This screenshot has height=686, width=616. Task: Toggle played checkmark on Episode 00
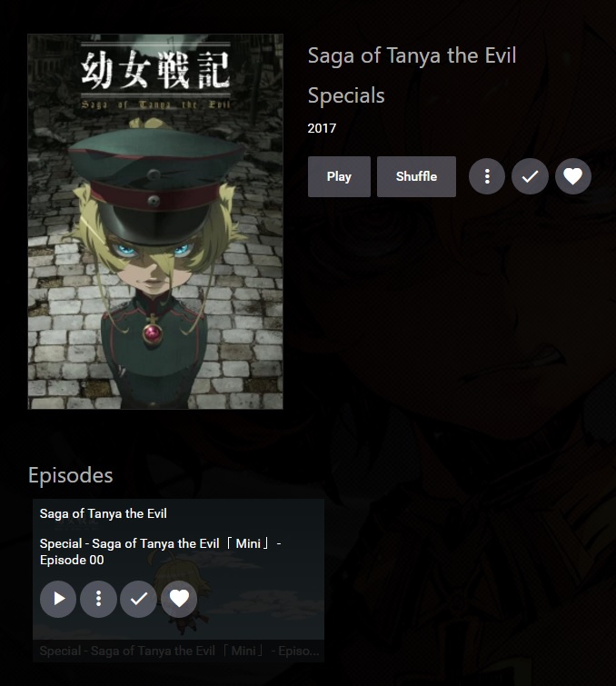click(139, 599)
